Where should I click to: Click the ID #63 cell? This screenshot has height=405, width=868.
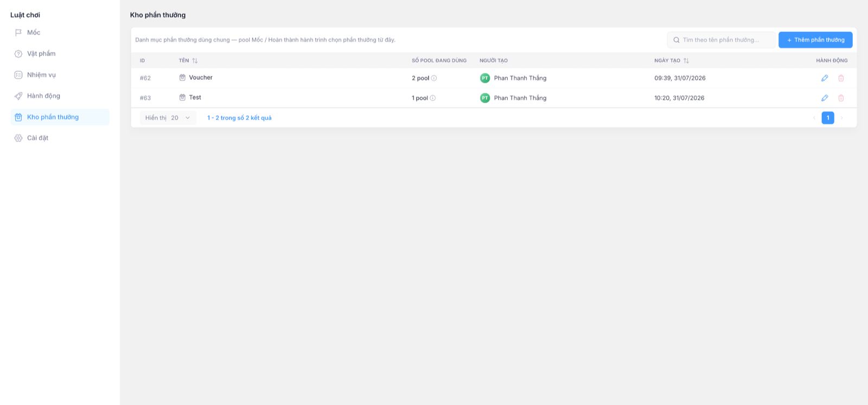(145, 98)
